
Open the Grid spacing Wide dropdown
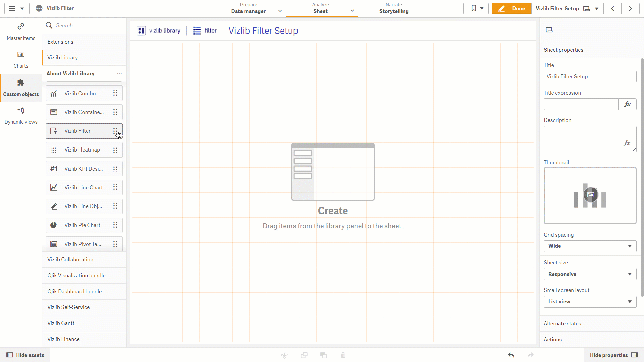pyautogui.click(x=590, y=246)
